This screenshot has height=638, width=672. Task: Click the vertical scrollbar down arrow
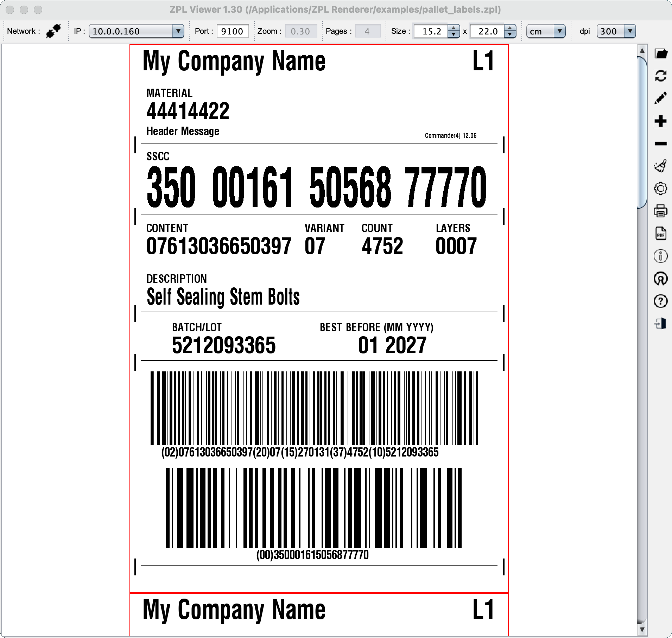(642, 630)
